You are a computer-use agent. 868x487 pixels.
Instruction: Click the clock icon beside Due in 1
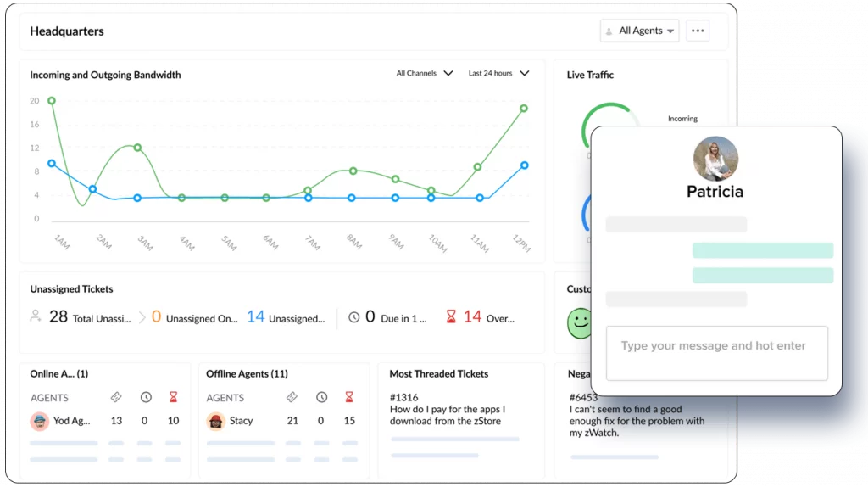click(353, 317)
